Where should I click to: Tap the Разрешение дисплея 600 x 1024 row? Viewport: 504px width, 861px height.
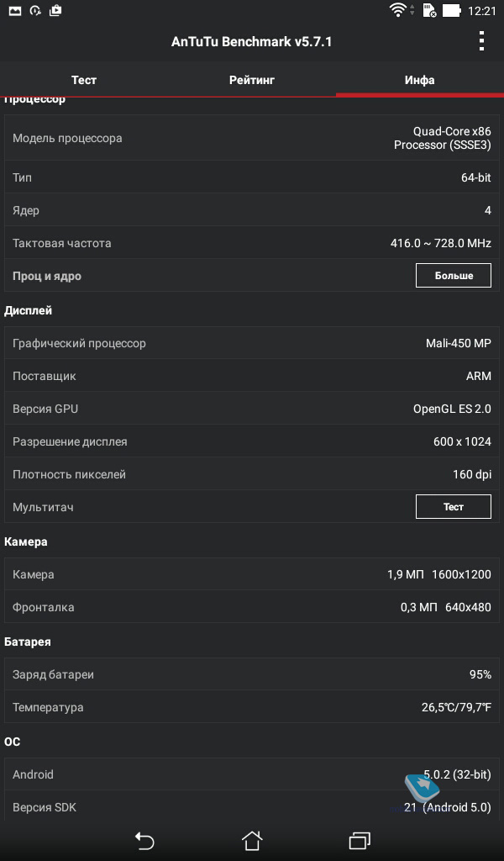coord(252,441)
